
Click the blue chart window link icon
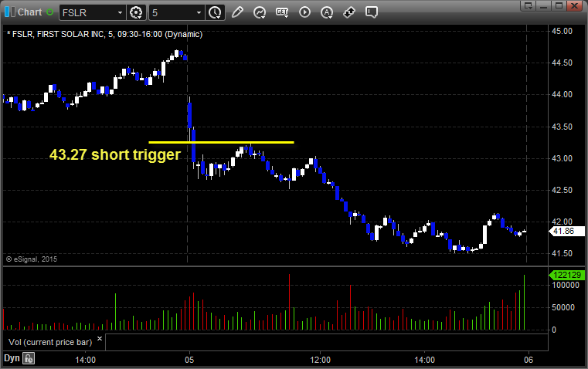pyautogui.click(x=9, y=12)
